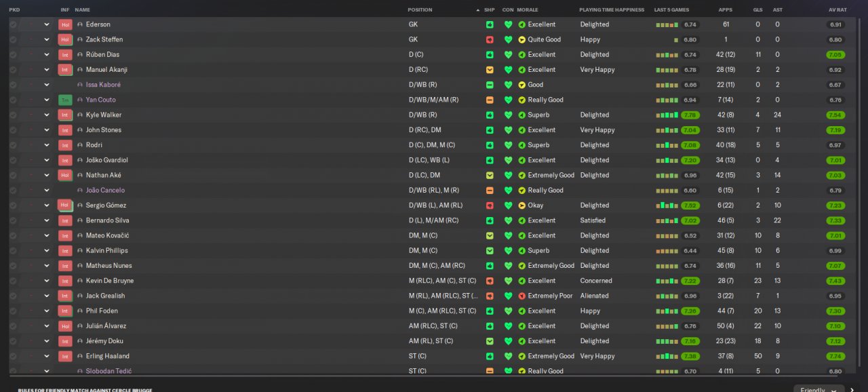Click Erling Haaland's morale icon
This screenshot has width=868, height=392.
point(521,356)
